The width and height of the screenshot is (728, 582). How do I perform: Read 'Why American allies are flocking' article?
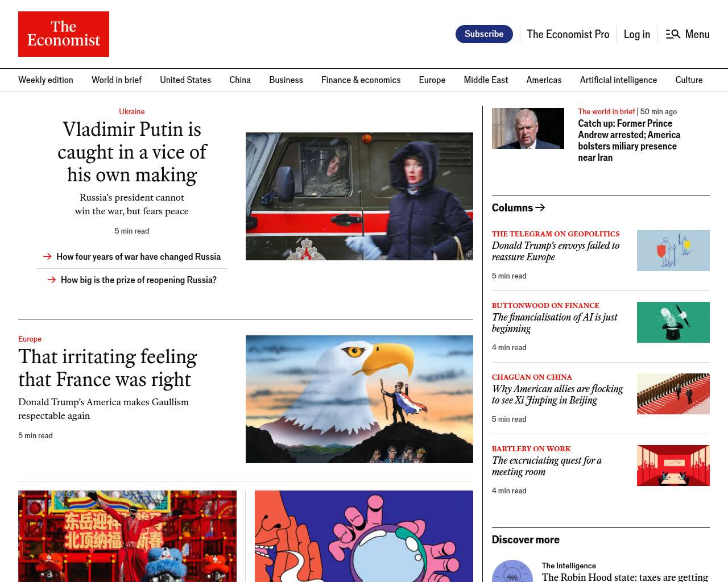(x=557, y=394)
